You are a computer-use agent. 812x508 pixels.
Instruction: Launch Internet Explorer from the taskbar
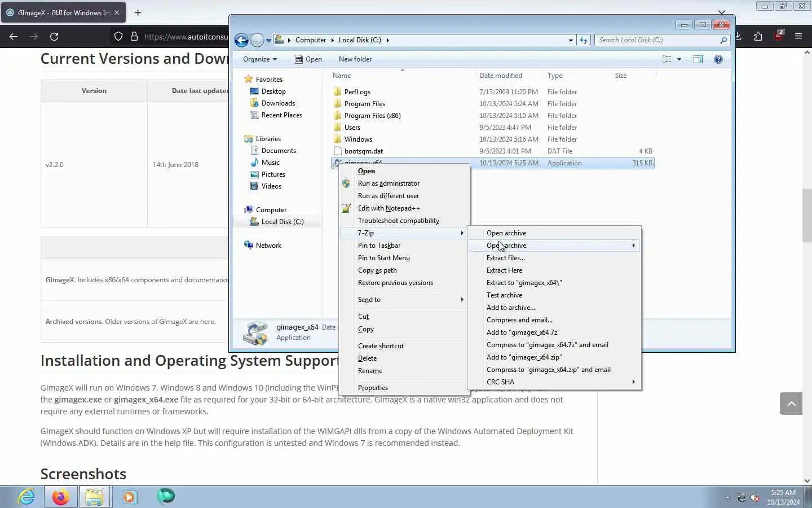coord(26,497)
